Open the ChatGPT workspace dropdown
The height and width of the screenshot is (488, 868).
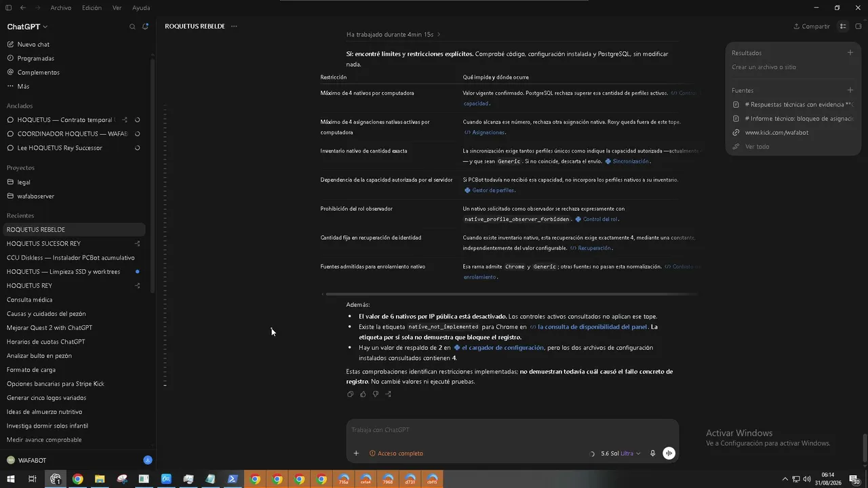[27, 26]
